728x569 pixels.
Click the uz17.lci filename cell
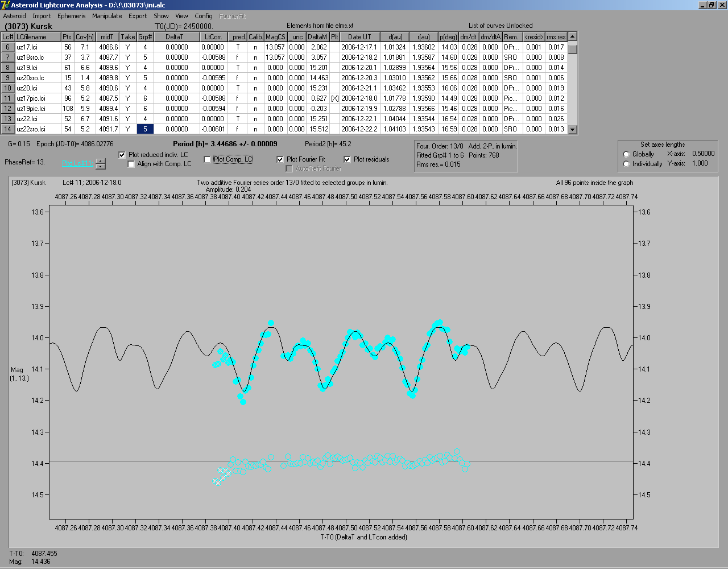pyautogui.click(x=38, y=47)
